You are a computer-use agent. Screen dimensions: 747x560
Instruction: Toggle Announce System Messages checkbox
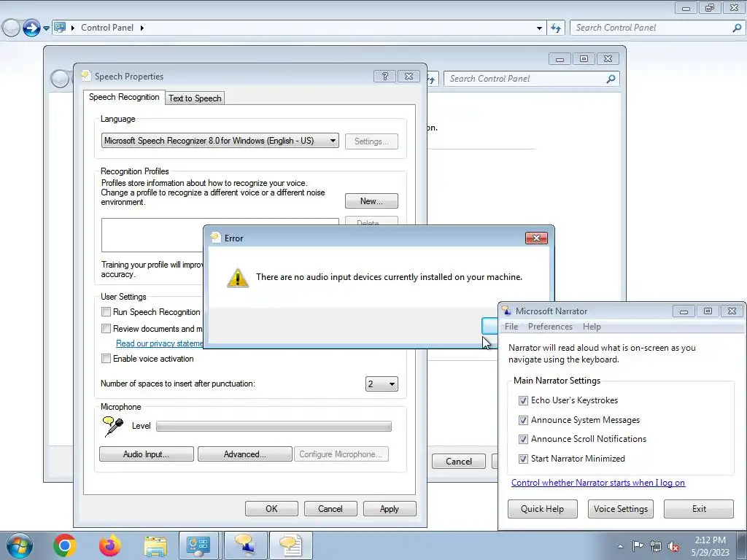(523, 420)
